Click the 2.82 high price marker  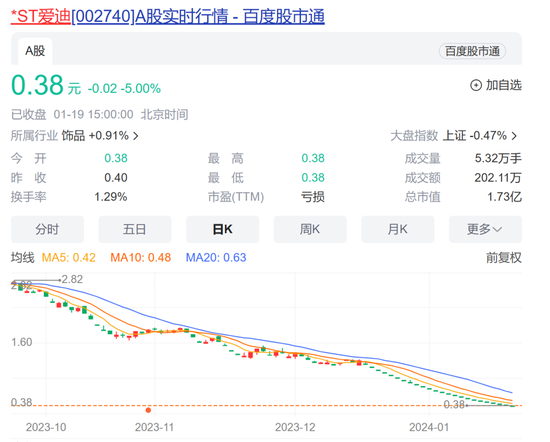click(x=72, y=279)
